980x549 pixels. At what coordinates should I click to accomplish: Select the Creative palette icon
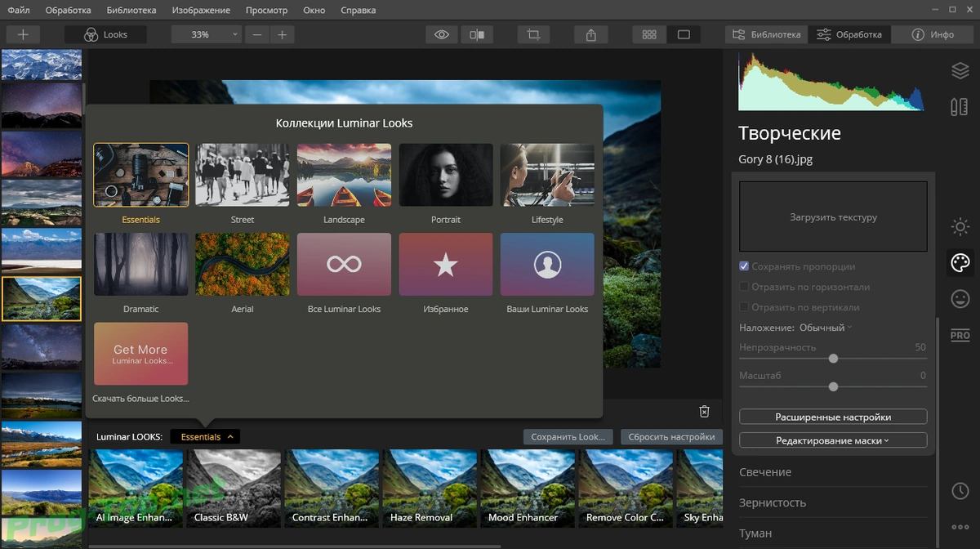point(960,262)
